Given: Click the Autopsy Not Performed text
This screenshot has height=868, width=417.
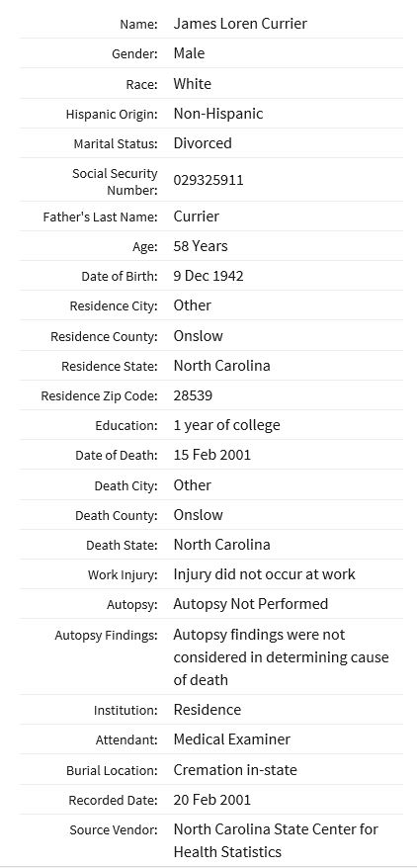Looking at the screenshot, I should point(251,604).
